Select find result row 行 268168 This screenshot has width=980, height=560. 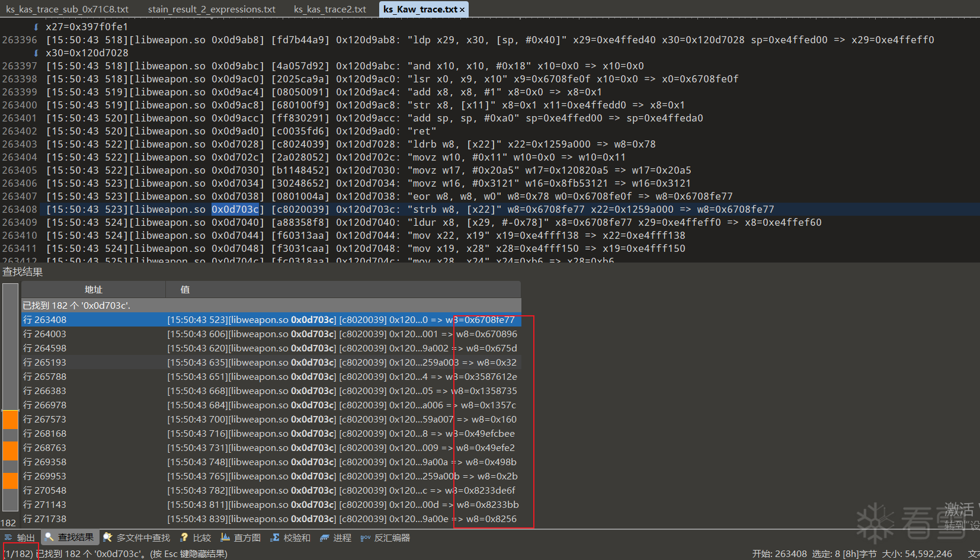click(x=271, y=434)
